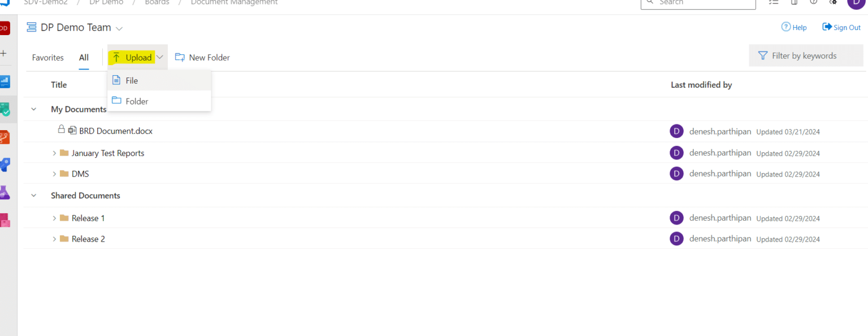Open Artifacts package icon in sidebar
Screen dimensions: 868x336
point(5,220)
